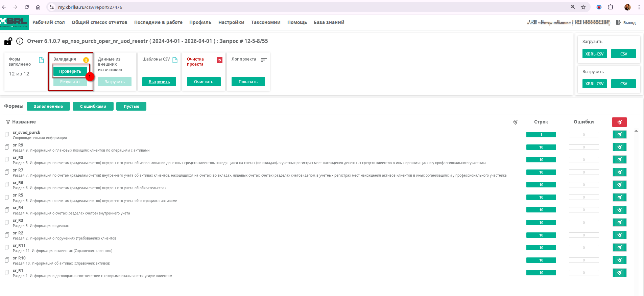644x296 pixels.
Task: Open the report info circle icon
Action: (20, 41)
